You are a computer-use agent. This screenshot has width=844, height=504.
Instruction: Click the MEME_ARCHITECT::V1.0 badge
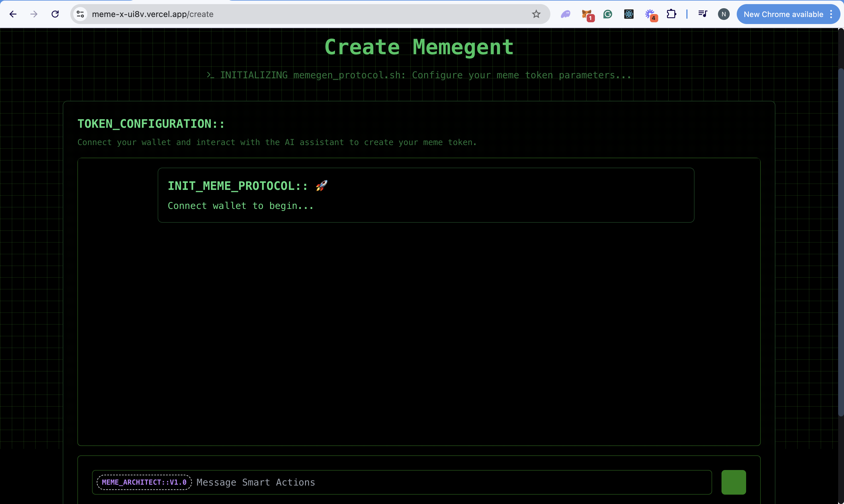point(144,482)
